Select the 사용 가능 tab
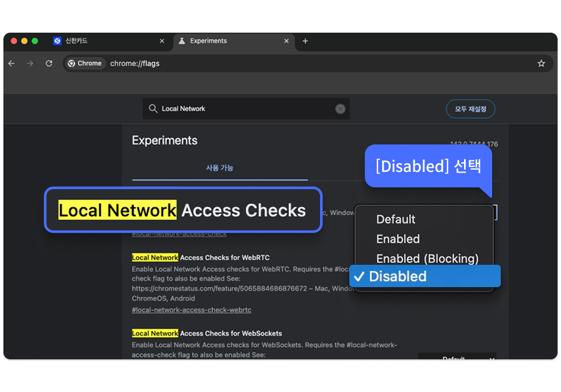This screenshot has width=561, height=392. coord(220,168)
